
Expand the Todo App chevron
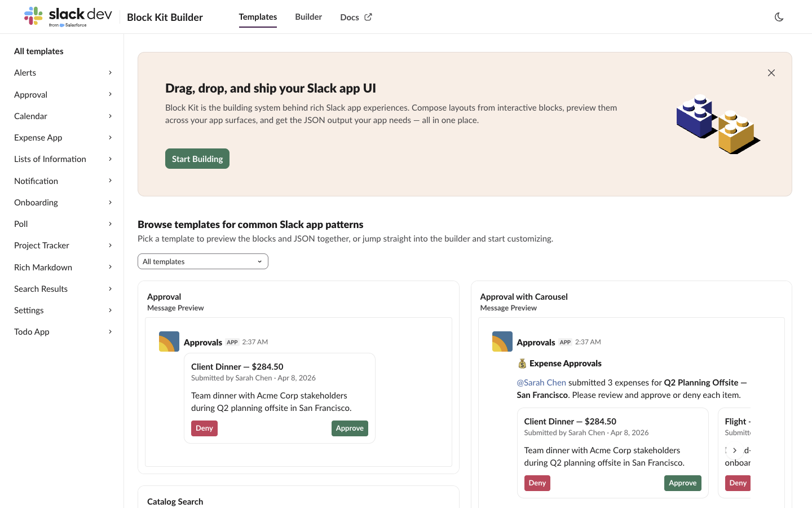111,332
